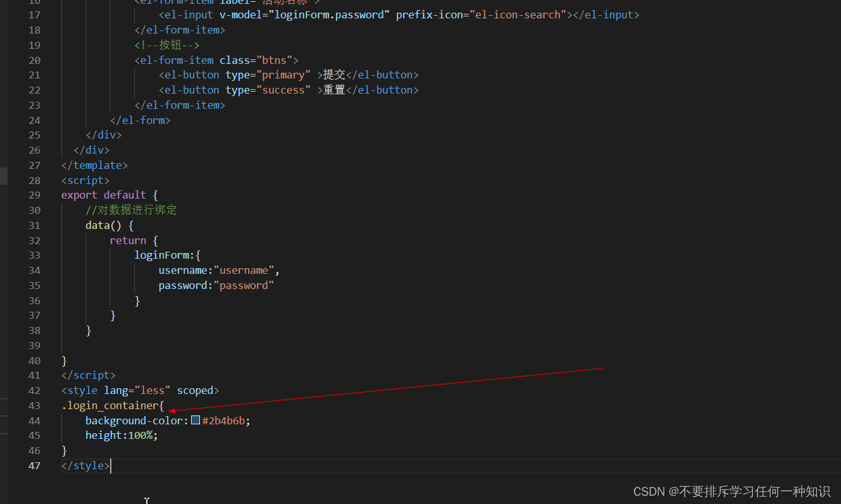Click the ".login_container" selector
The height and width of the screenshot is (504, 841).
tap(110, 405)
